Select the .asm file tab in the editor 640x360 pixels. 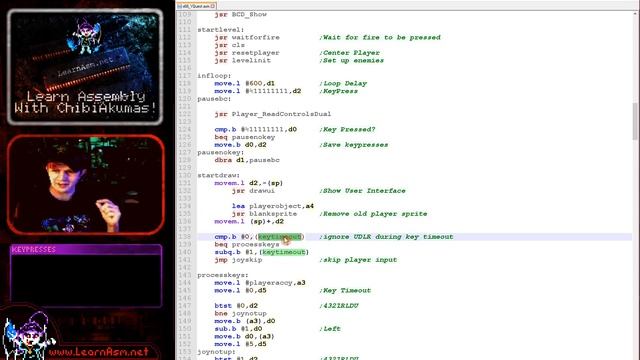coord(196,6)
